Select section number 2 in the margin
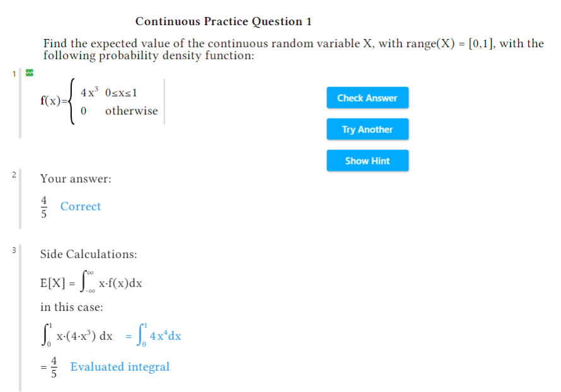This screenshot has height=392, width=561. 13,174
